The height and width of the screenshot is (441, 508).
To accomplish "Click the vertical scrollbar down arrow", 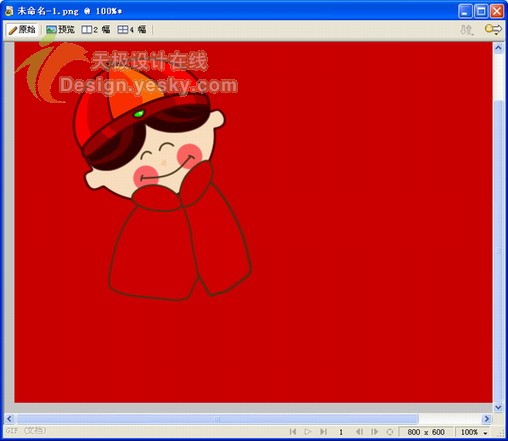I will coord(498,407).
